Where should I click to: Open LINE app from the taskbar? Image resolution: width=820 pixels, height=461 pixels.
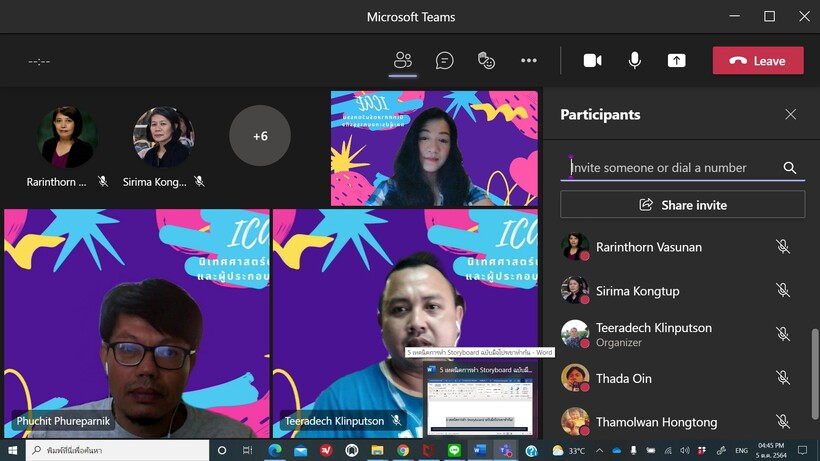454,450
